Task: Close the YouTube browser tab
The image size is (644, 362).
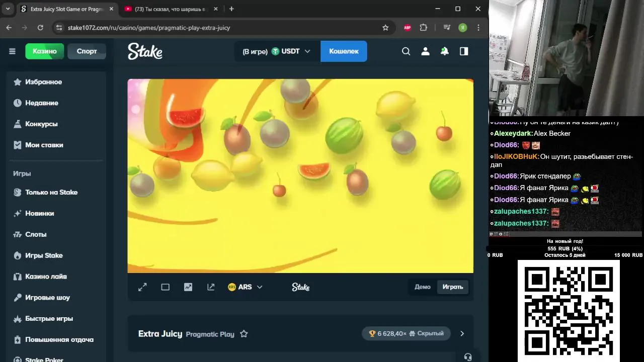Action: click(x=216, y=9)
